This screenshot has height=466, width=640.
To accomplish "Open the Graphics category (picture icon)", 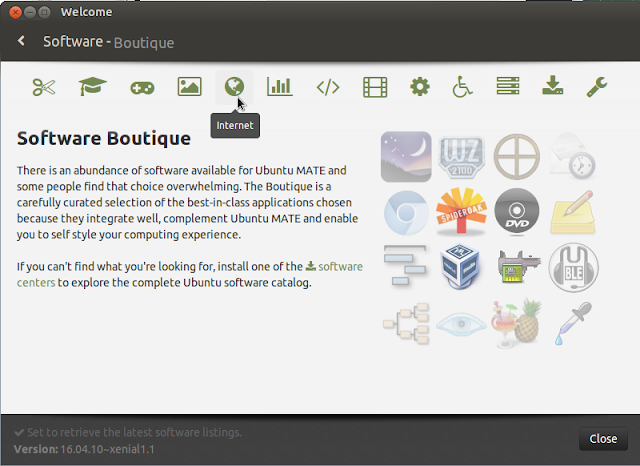I will [x=189, y=87].
